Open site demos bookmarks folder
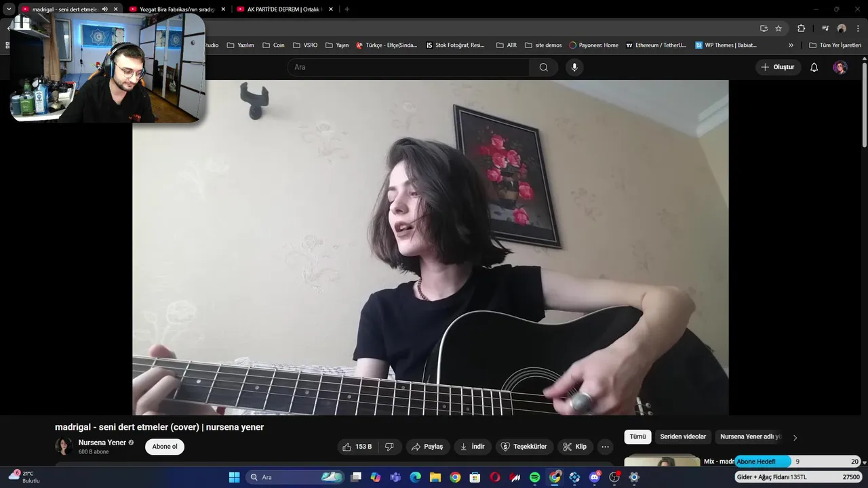Image resolution: width=868 pixels, height=488 pixels. point(543,45)
